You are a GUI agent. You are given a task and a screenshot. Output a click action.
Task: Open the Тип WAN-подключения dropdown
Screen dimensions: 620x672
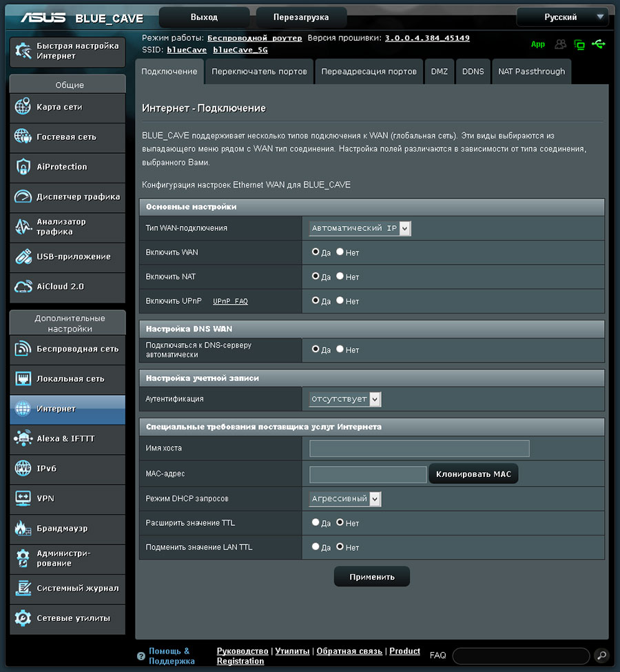tap(360, 228)
